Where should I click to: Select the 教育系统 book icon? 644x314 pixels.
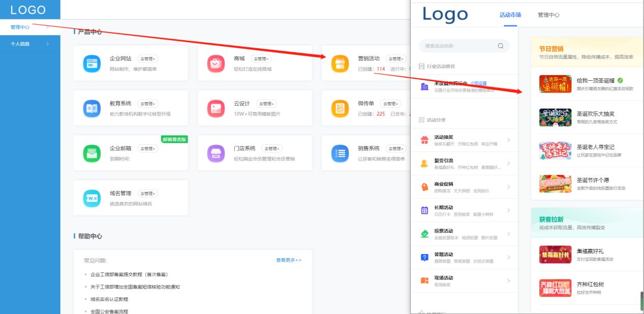92,108
